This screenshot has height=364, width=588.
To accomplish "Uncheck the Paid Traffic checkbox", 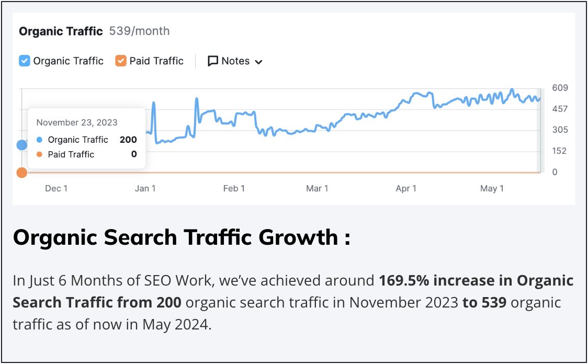I will point(121,61).
